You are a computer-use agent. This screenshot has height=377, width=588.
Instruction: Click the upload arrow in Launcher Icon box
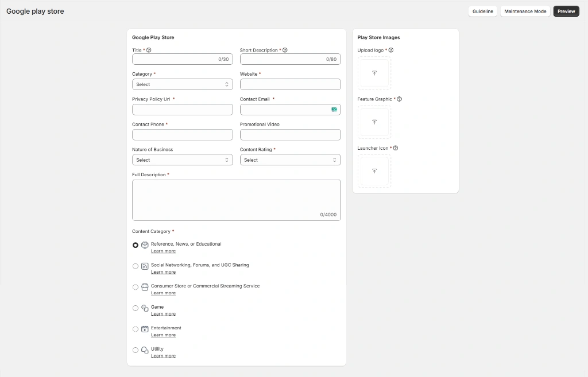tap(374, 171)
